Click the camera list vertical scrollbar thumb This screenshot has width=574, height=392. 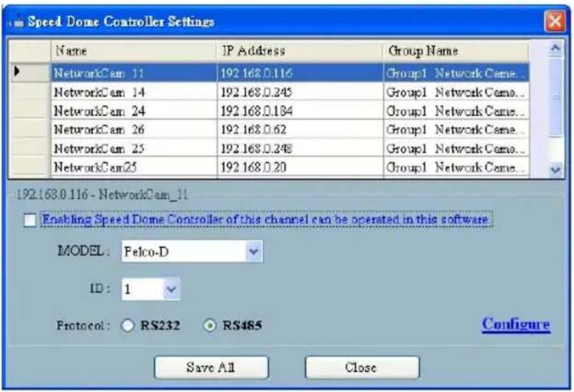pyautogui.click(x=555, y=97)
